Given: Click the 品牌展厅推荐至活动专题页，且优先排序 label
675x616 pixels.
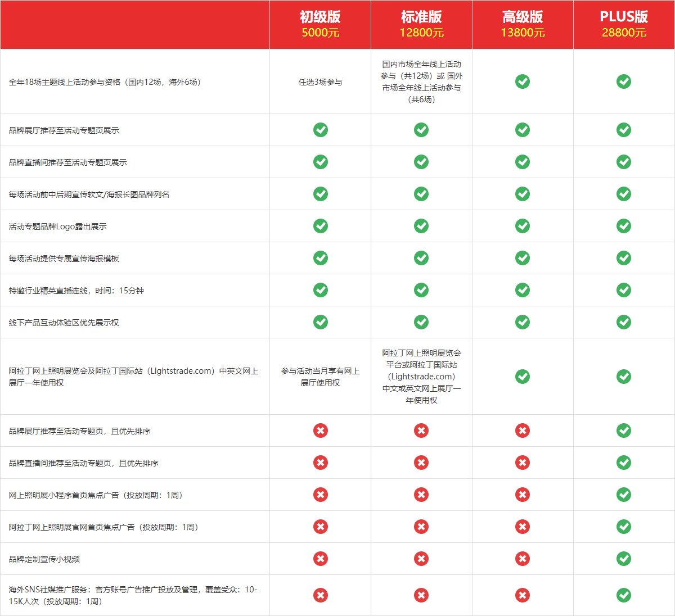Looking at the screenshot, I should pos(80,431).
